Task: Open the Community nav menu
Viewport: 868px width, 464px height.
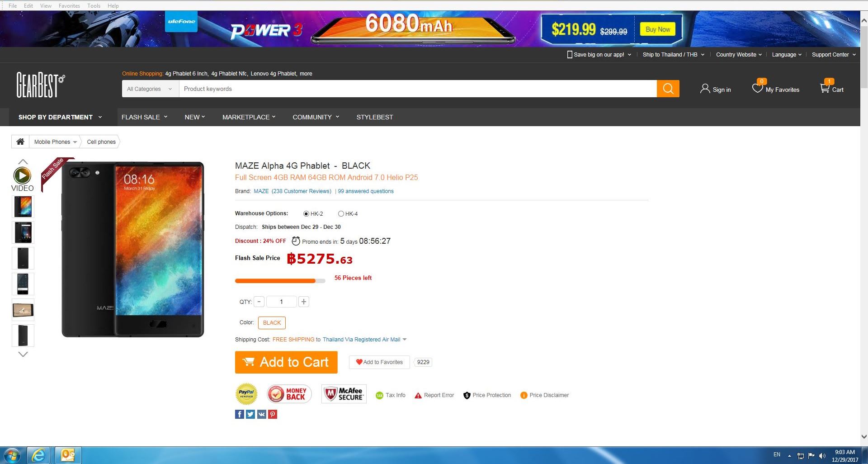Action: pyautogui.click(x=316, y=117)
